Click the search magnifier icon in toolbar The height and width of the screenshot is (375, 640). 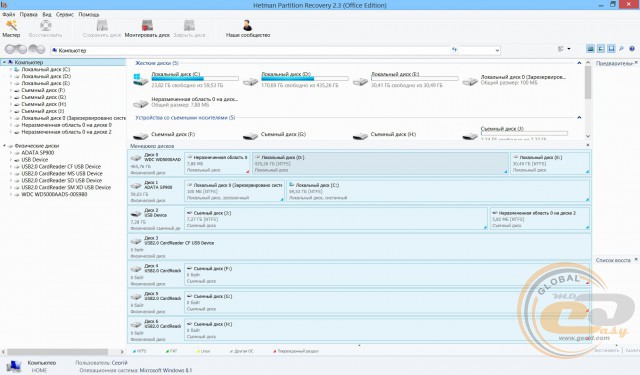point(621,49)
